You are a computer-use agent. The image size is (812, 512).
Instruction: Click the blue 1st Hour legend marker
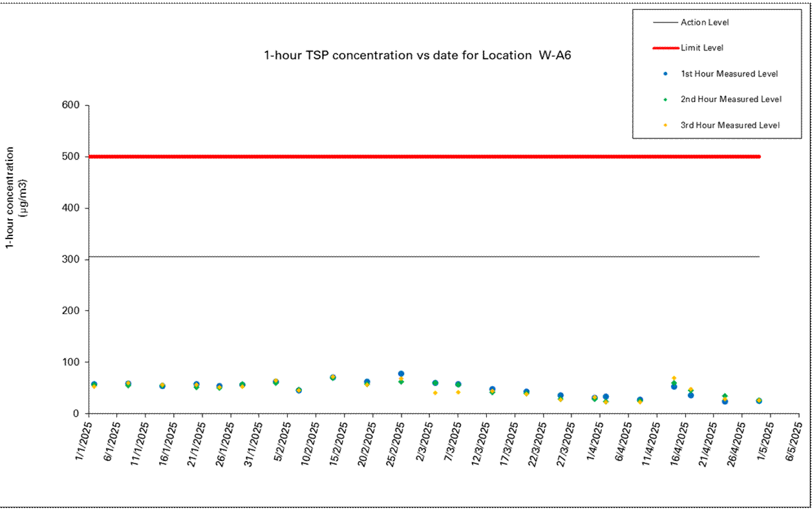coord(665,74)
